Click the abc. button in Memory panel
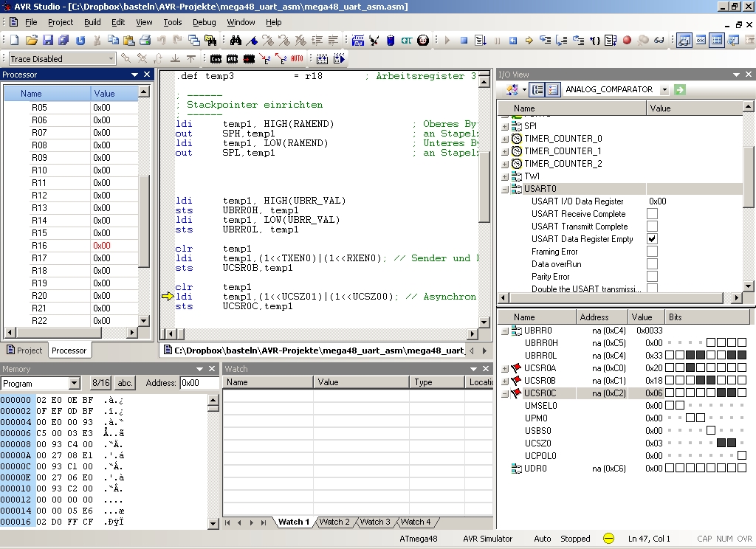This screenshot has height=549, width=756. click(125, 383)
